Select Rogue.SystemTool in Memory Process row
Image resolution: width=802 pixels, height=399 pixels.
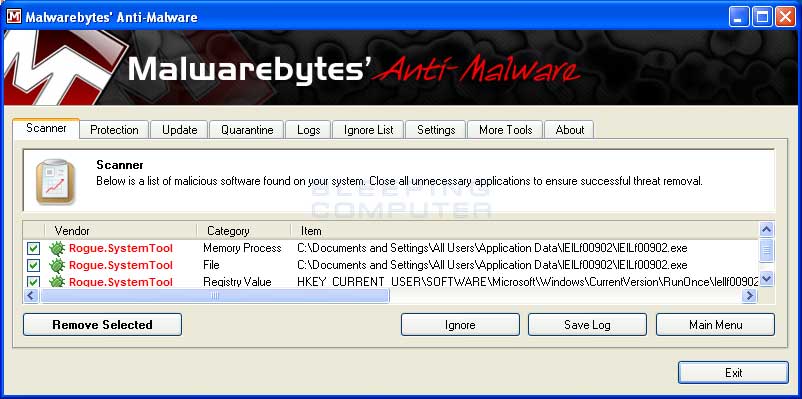tap(121, 249)
